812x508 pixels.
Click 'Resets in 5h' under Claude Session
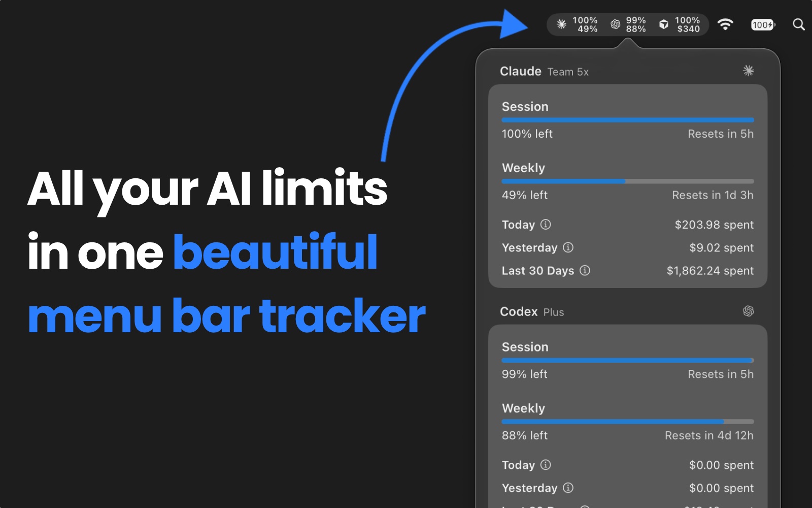click(x=721, y=134)
